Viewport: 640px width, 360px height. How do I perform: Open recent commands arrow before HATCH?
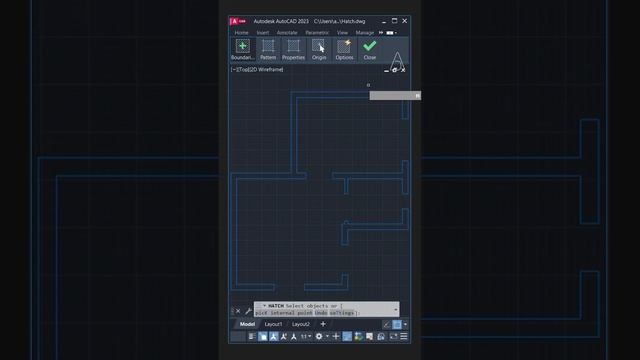[264, 306]
